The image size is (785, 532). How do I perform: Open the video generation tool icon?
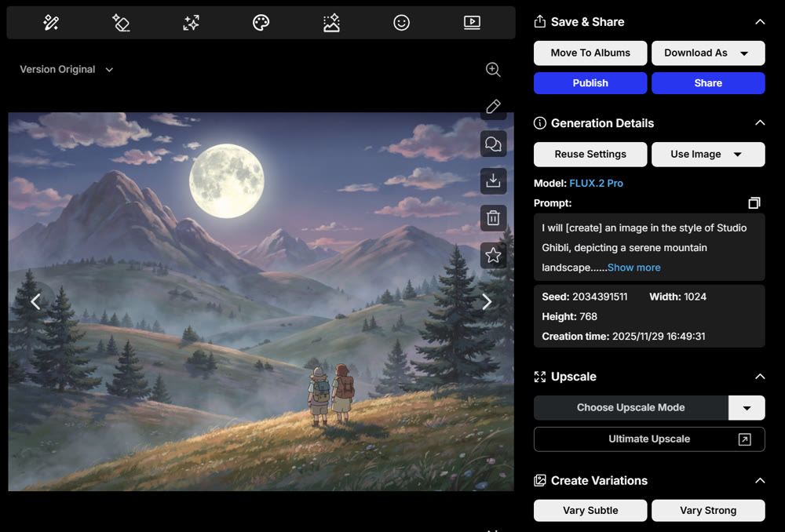[471, 23]
